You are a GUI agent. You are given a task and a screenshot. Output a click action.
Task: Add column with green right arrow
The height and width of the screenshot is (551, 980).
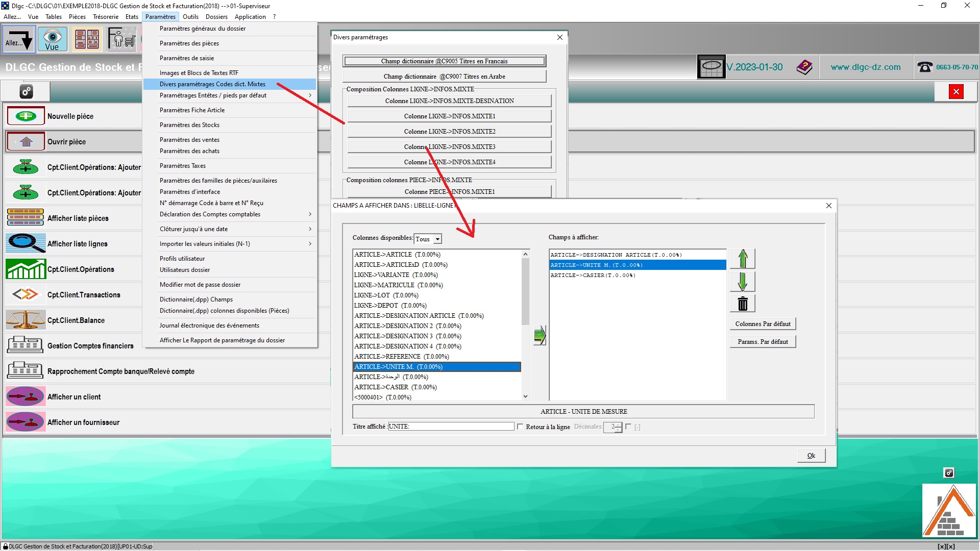[x=540, y=335]
